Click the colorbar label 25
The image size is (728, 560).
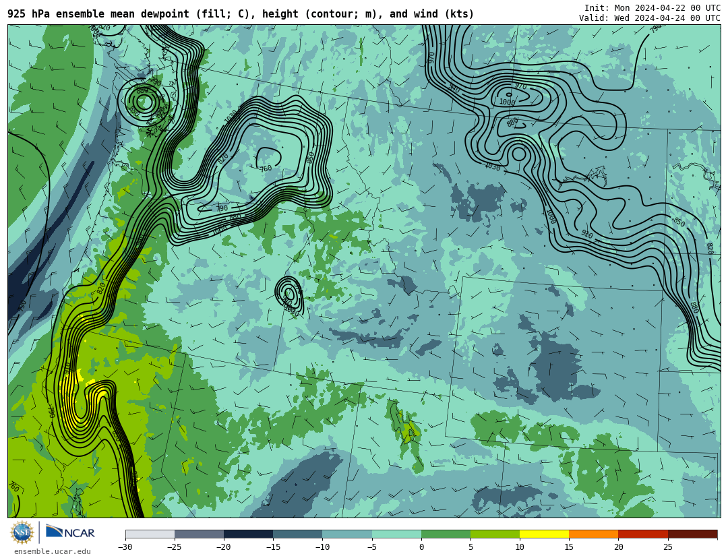[667, 547]
